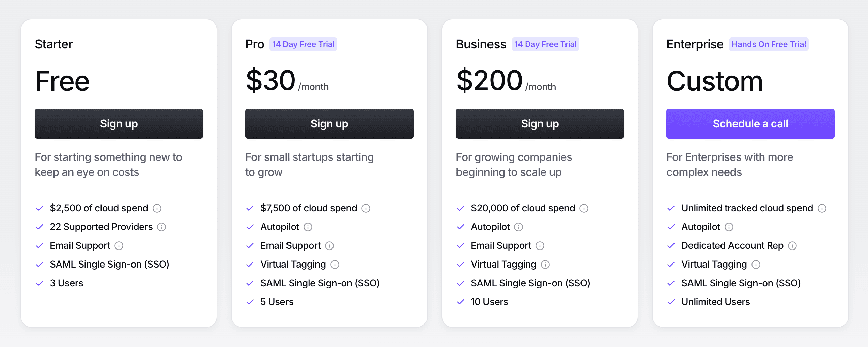Screen dimensions: 868x347
Task: Schedule a call for Enterprise plan
Action: coord(750,123)
